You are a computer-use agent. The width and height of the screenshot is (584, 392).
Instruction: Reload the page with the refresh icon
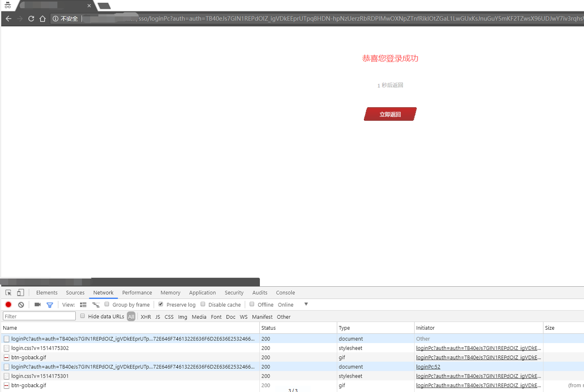coord(31,18)
